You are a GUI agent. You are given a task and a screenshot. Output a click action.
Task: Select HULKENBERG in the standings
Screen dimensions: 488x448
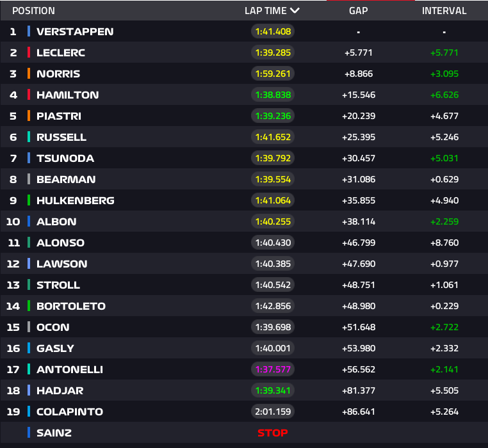click(x=76, y=201)
